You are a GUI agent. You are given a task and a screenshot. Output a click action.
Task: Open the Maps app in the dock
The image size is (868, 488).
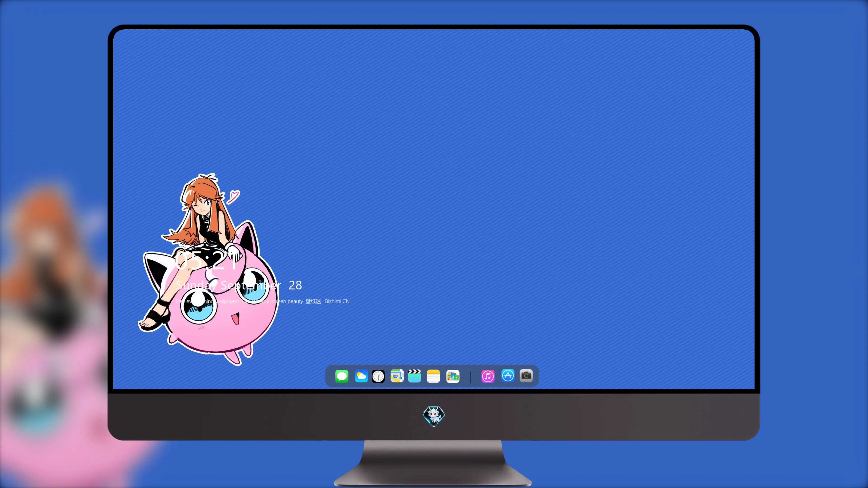[x=397, y=376]
